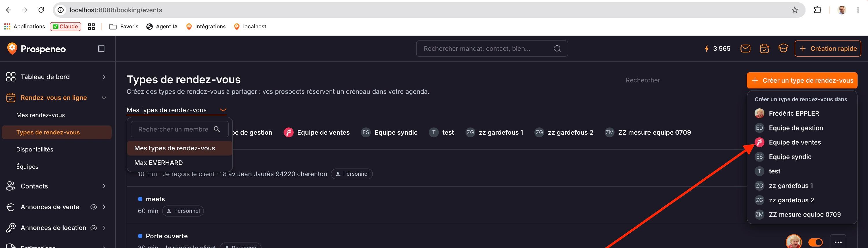Image resolution: width=868 pixels, height=248 pixels.
Task: Focus the 'Rechercher mandat, contact, bien' field
Action: (x=492, y=49)
